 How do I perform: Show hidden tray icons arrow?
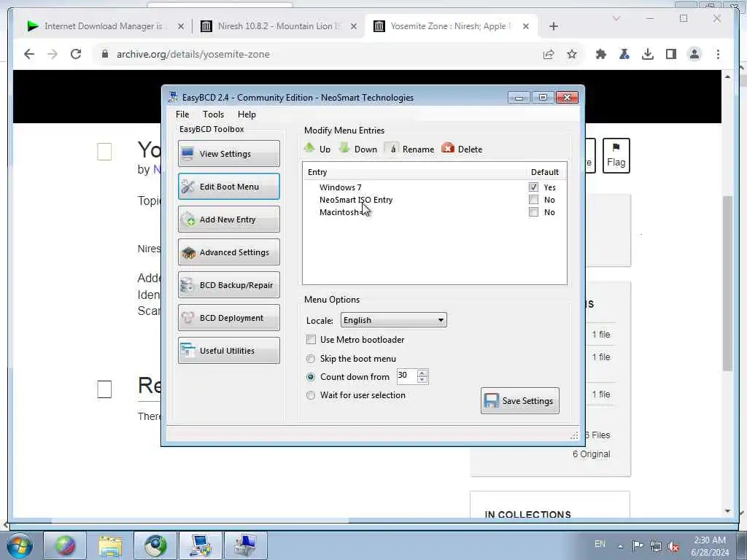(620, 546)
